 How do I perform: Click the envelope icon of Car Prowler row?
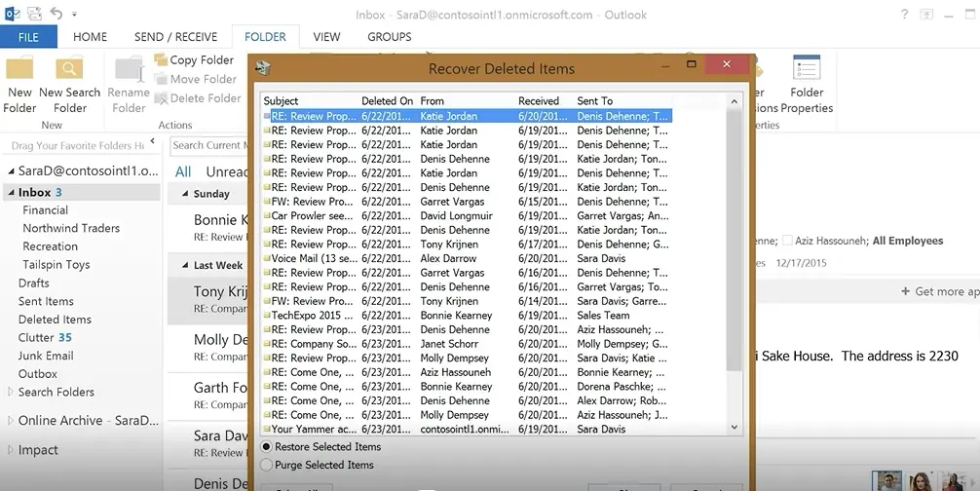pyautogui.click(x=267, y=216)
